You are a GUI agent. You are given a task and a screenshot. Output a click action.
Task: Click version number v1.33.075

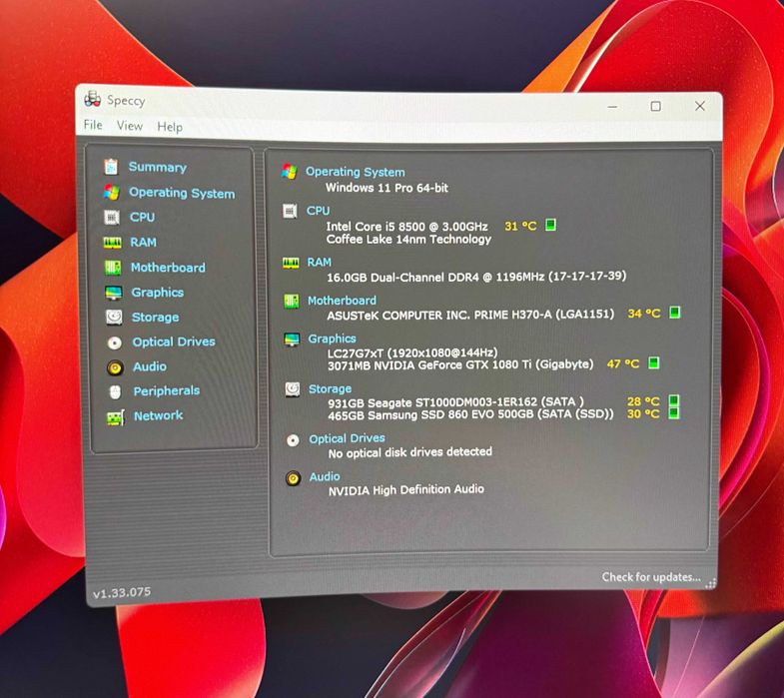pos(122,592)
